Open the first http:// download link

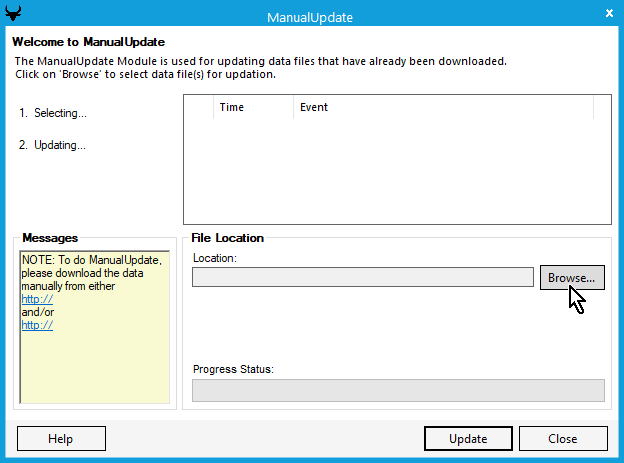pyautogui.click(x=37, y=299)
